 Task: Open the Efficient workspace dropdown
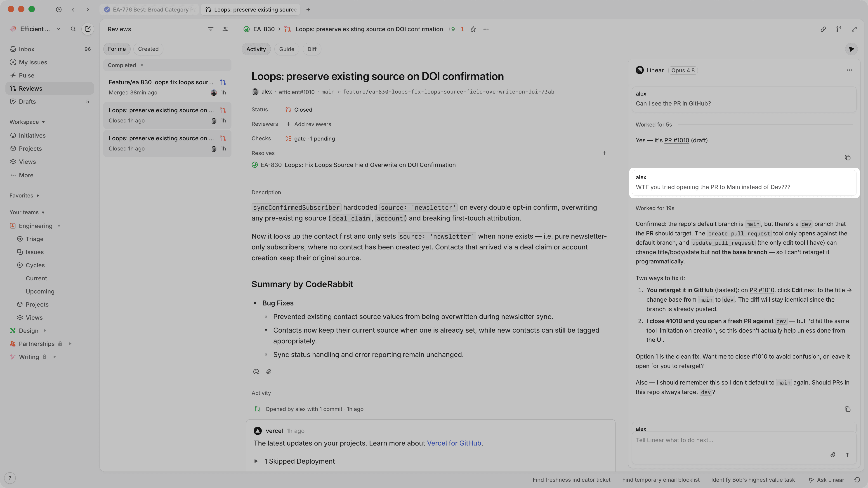pos(35,29)
